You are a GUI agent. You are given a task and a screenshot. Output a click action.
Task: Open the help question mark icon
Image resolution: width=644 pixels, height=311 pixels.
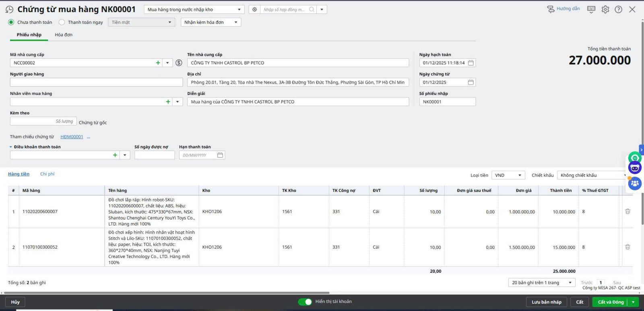[x=618, y=9]
